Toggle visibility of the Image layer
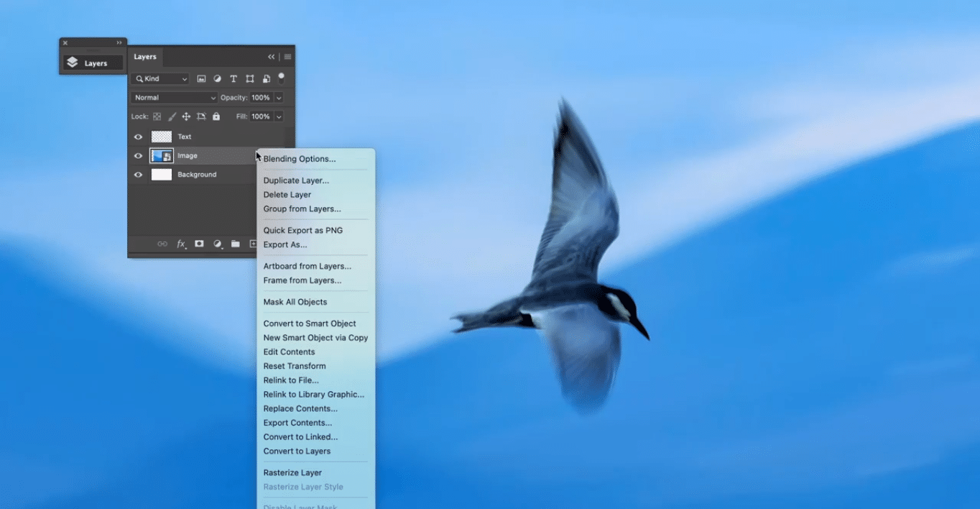 (x=138, y=156)
